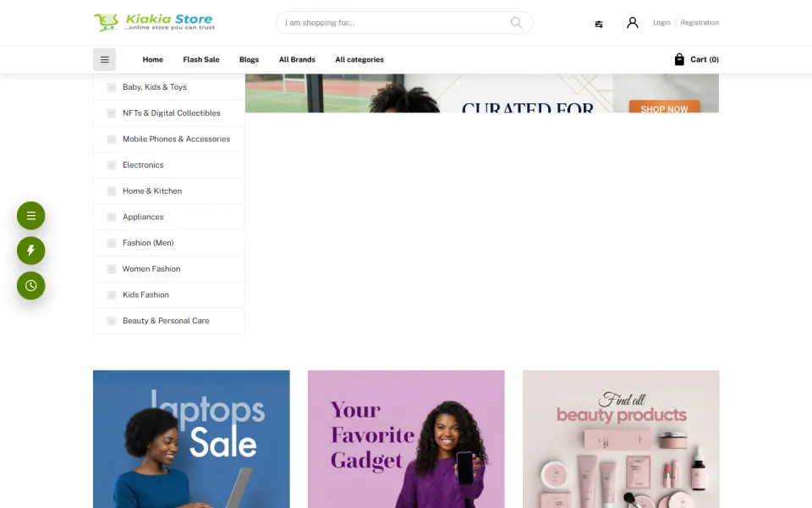Viewport: 812px width, 508px height.
Task: Open the Blogs menu item
Action: [x=249, y=59]
